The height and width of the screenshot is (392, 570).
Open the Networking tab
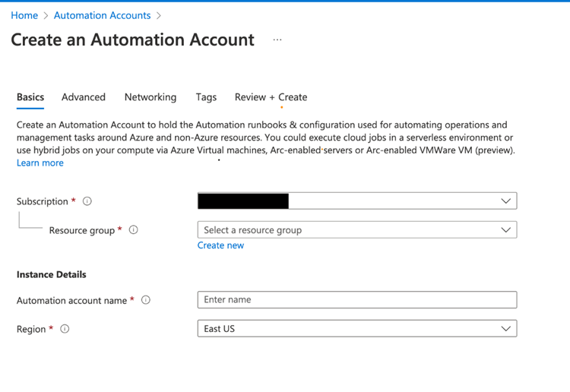click(150, 97)
